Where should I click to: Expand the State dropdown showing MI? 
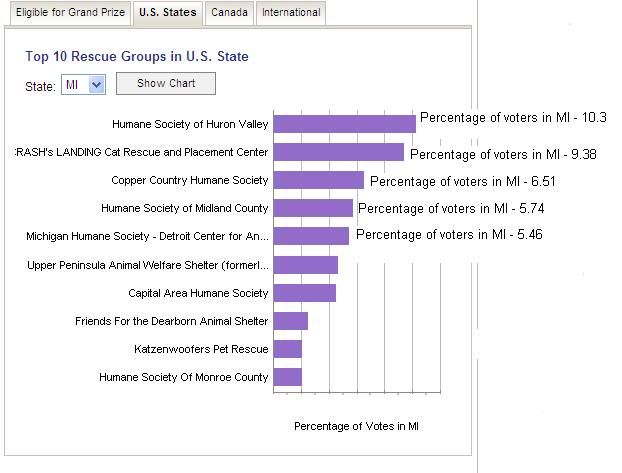[83, 85]
